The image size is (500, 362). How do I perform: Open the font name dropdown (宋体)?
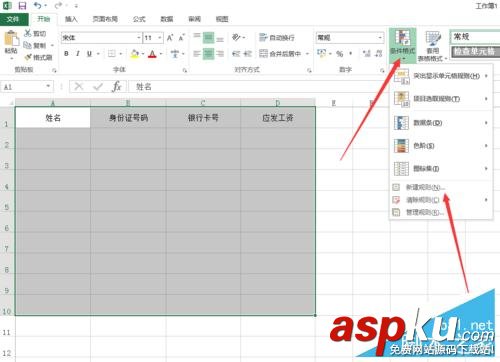(x=139, y=38)
